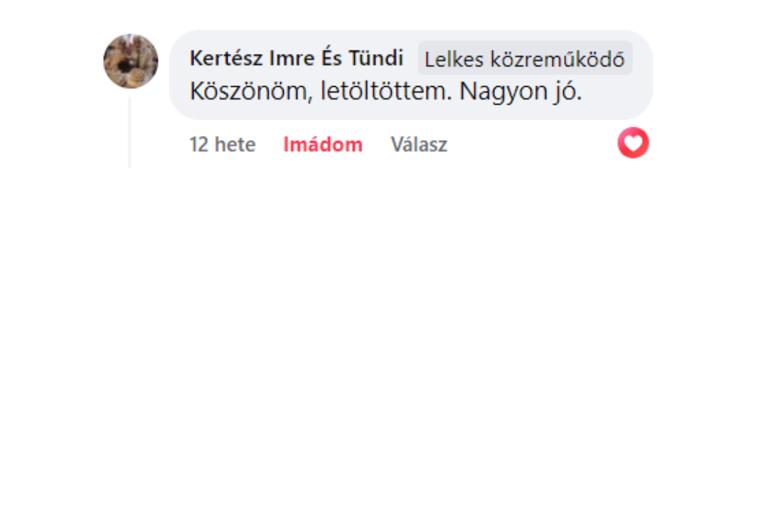This screenshot has height=513, width=768.
Task: Open Kertész Imre És Tündi's profile picture
Action: click(x=131, y=61)
